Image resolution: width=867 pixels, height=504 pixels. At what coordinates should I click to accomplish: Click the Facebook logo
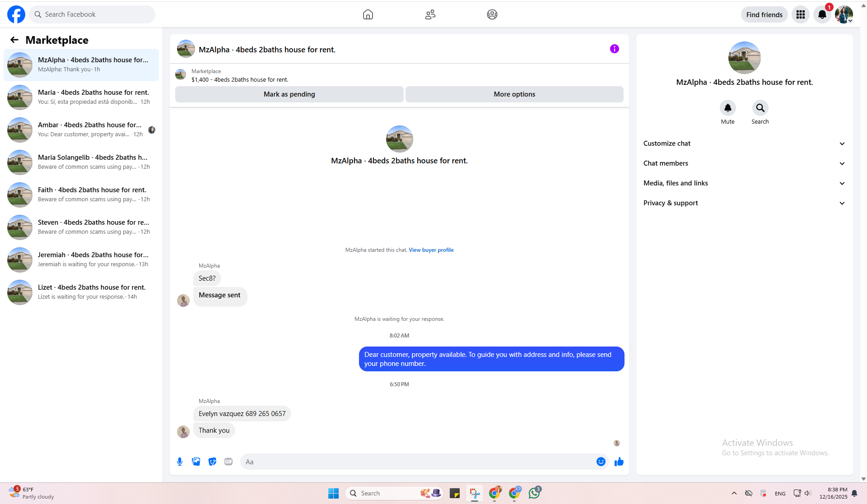(16, 14)
